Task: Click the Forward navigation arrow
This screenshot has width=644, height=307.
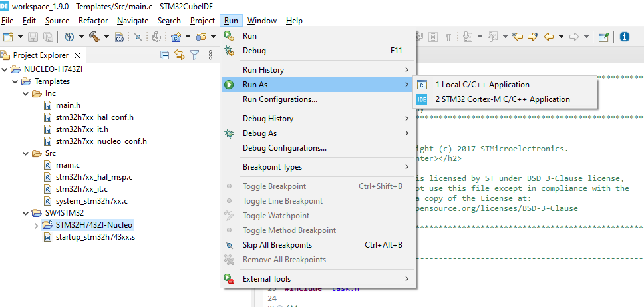Action: [574, 37]
